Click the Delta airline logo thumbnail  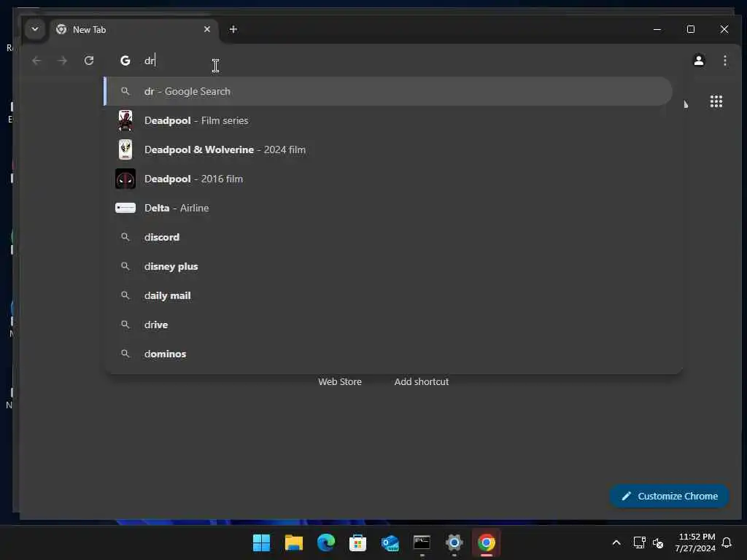[x=125, y=208]
